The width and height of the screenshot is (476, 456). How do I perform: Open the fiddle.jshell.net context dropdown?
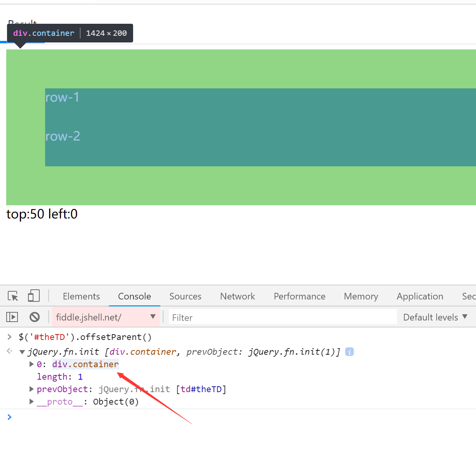106,317
